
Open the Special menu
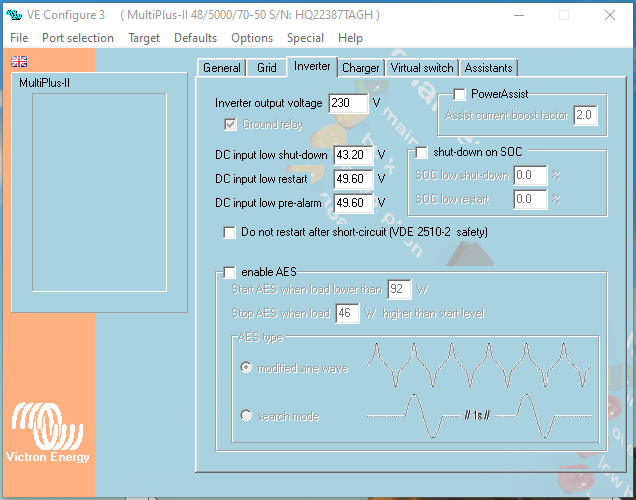coord(305,38)
